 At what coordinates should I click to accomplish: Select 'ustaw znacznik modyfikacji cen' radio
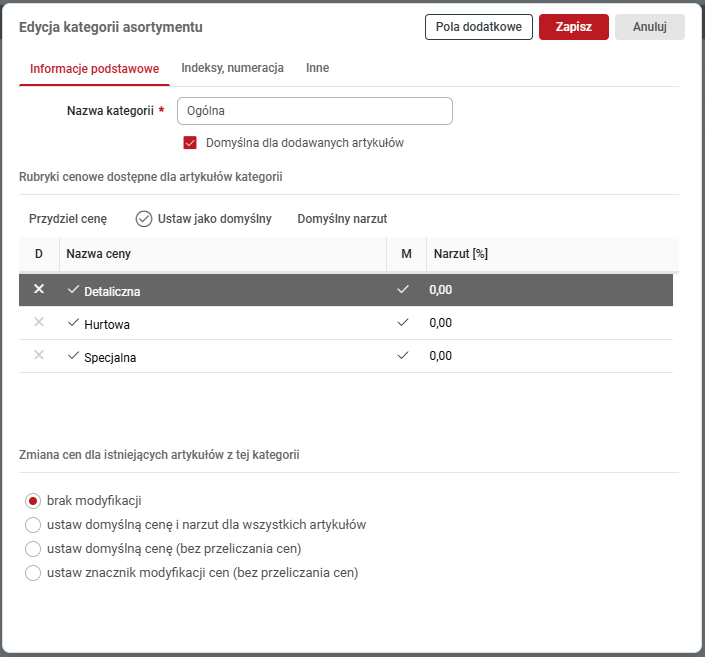coord(33,573)
